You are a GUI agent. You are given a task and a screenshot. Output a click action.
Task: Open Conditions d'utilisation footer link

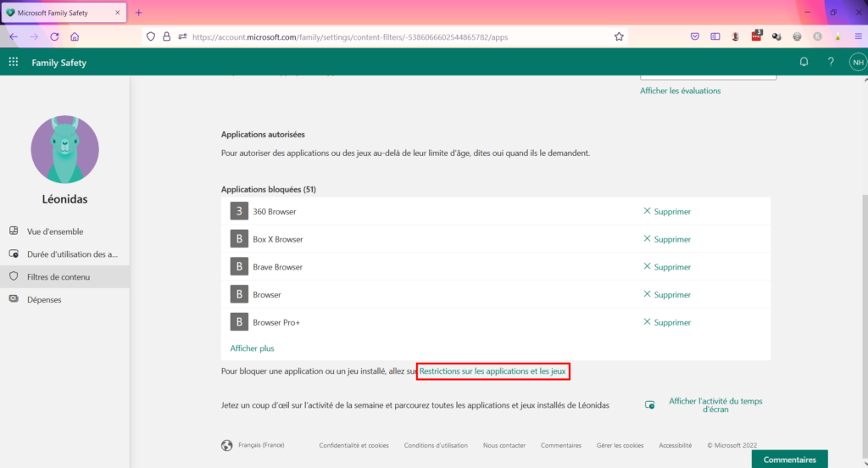(436, 445)
